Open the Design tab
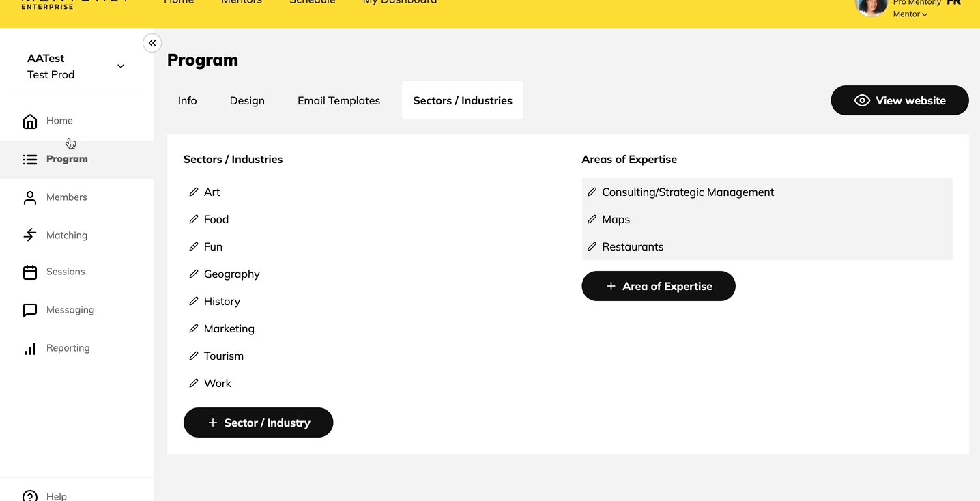980x501 pixels. pos(247,101)
